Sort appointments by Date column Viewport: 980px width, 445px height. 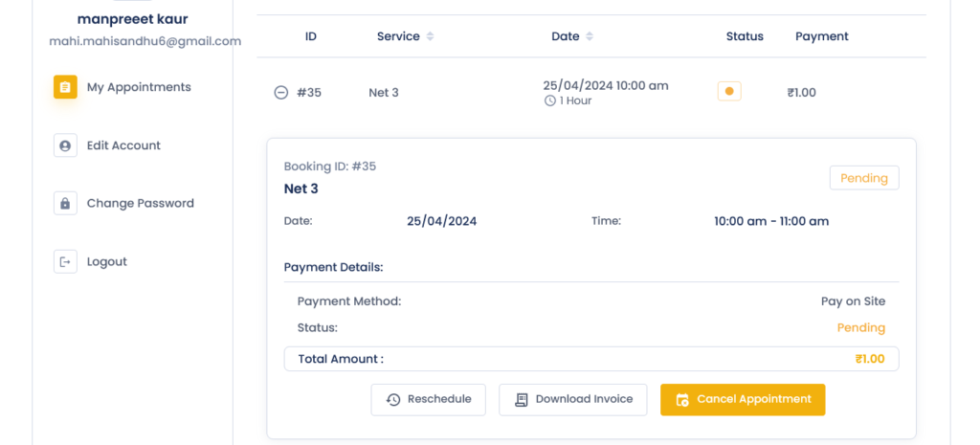coord(589,36)
